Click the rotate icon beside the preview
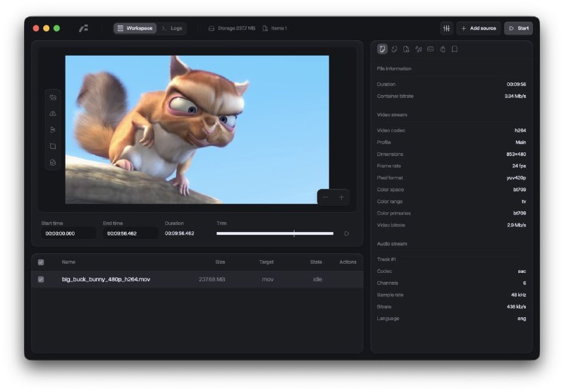This screenshot has width=564, height=392. [53, 97]
